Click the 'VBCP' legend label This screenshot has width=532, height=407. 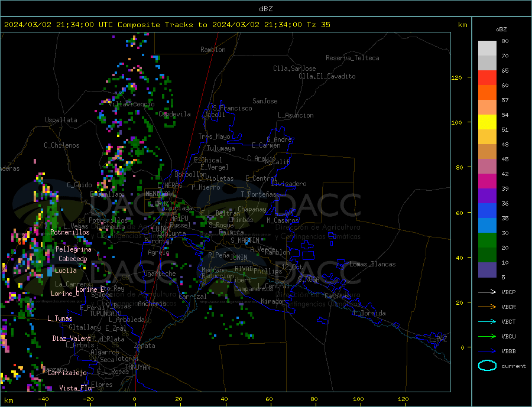508,292
